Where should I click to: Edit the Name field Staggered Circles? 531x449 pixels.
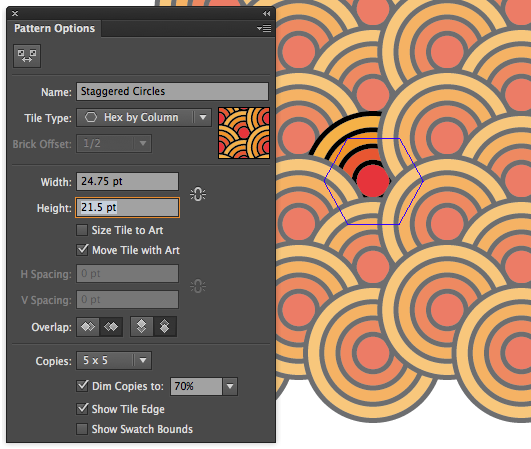172,91
